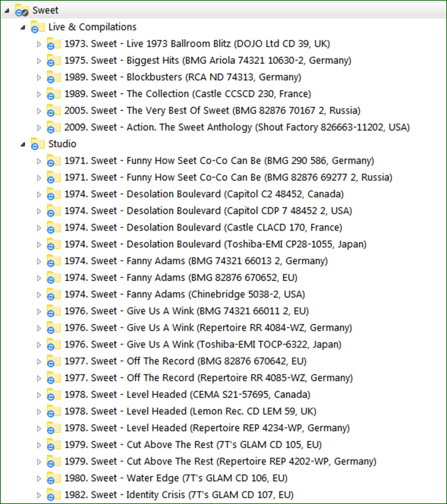Select 1989. Sweet - The Collection row
The width and height of the screenshot is (447, 504).
pyautogui.click(x=188, y=94)
